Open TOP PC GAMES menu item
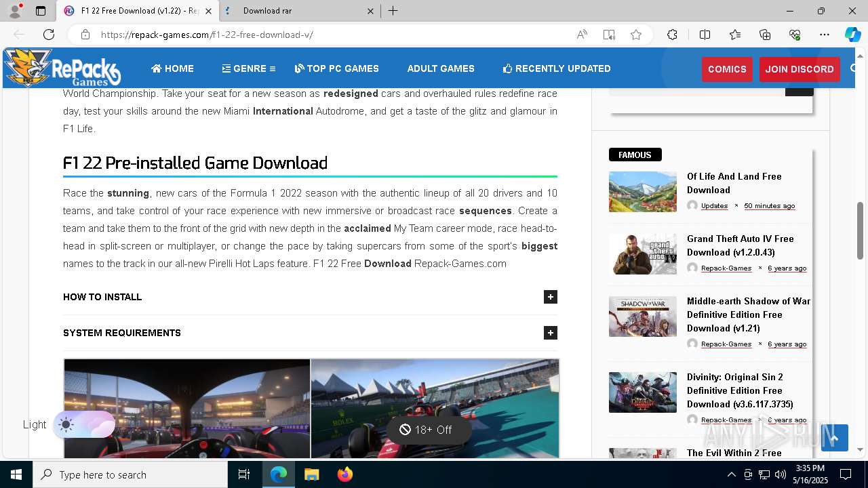Image resolution: width=868 pixels, height=488 pixels. point(337,68)
